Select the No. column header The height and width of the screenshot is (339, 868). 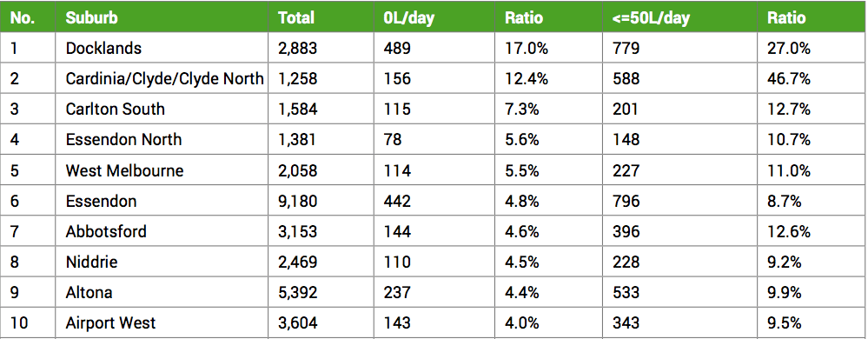coord(23,17)
